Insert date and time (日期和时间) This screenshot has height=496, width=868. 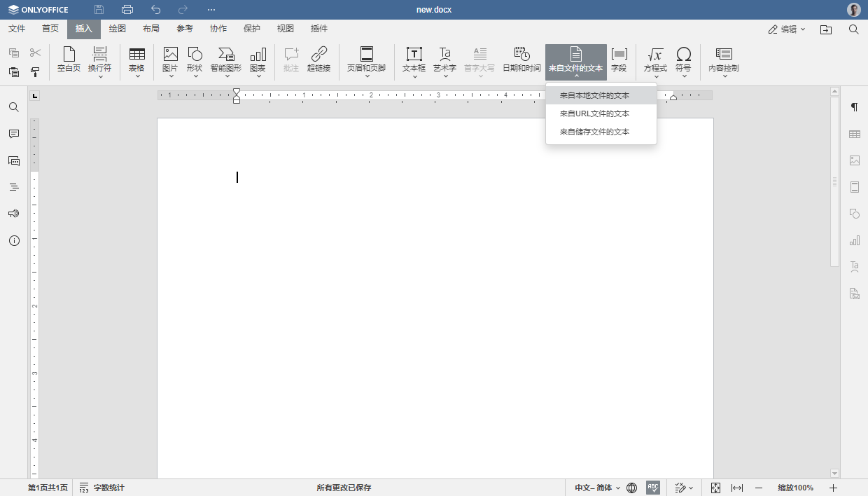click(x=521, y=60)
